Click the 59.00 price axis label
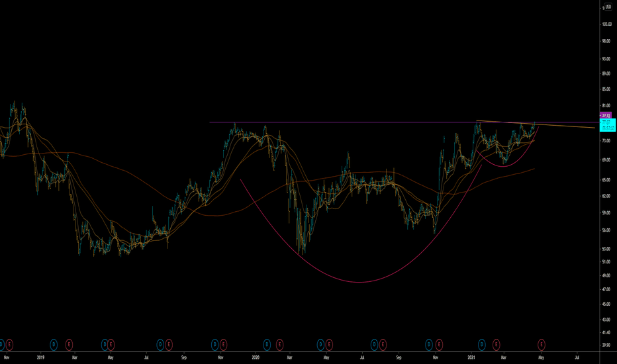This screenshot has height=364, width=617. click(x=606, y=212)
